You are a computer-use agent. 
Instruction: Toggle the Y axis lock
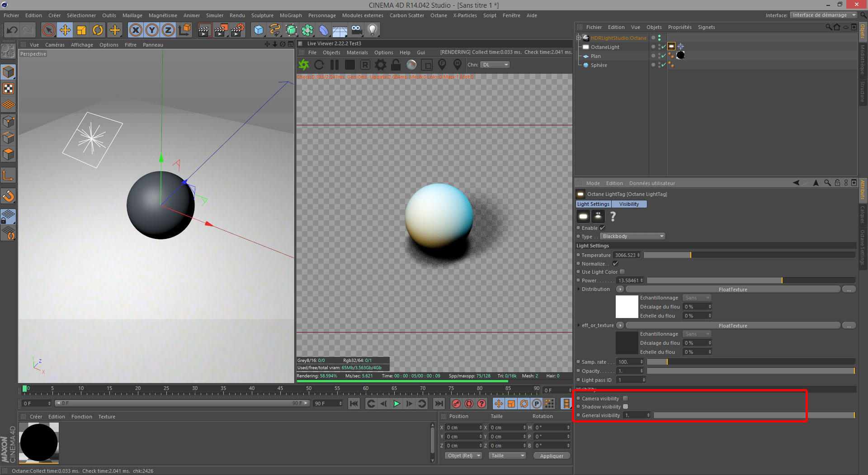click(152, 30)
